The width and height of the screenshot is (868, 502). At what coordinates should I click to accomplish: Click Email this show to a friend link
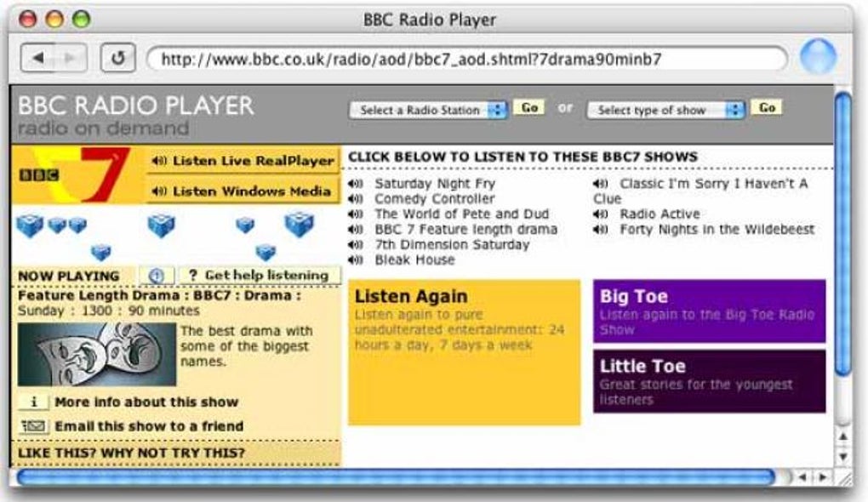click(x=149, y=426)
